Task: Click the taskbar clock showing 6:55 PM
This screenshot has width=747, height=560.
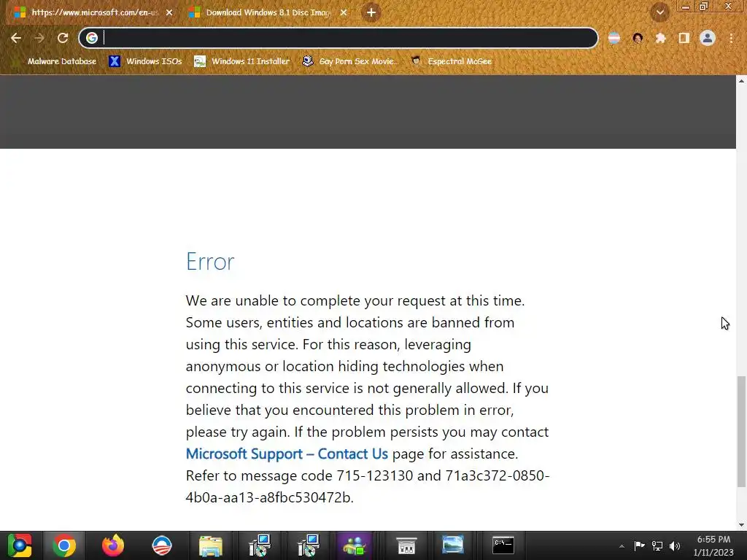Action: pyautogui.click(x=713, y=545)
